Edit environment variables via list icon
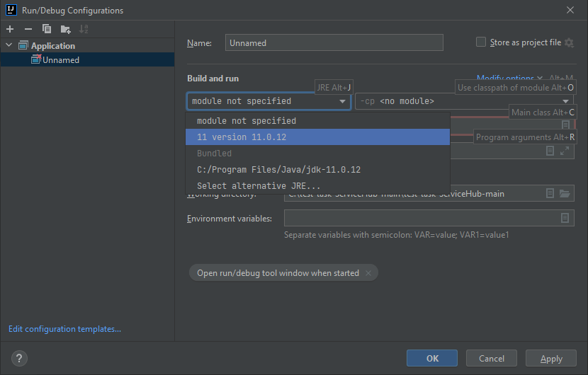The width and height of the screenshot is (588, 375). (x=565, y=218)
